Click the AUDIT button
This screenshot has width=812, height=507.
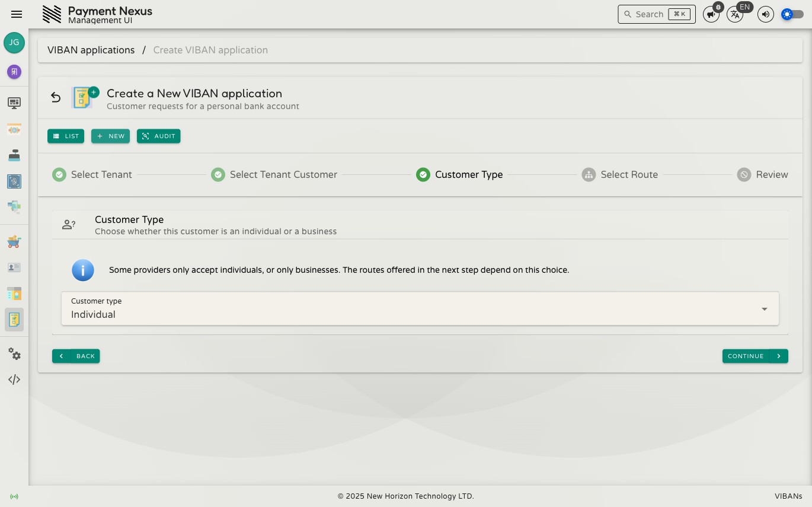(x=159, y=136)
